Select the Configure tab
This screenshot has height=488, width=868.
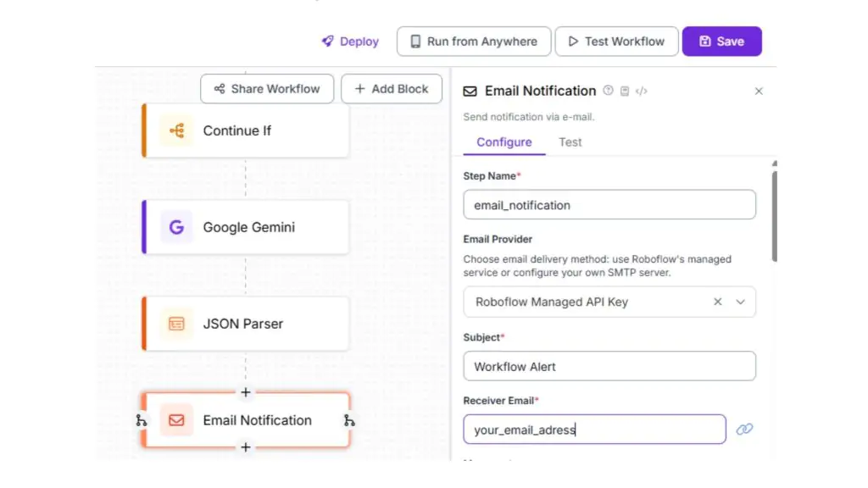pos(504,142)
